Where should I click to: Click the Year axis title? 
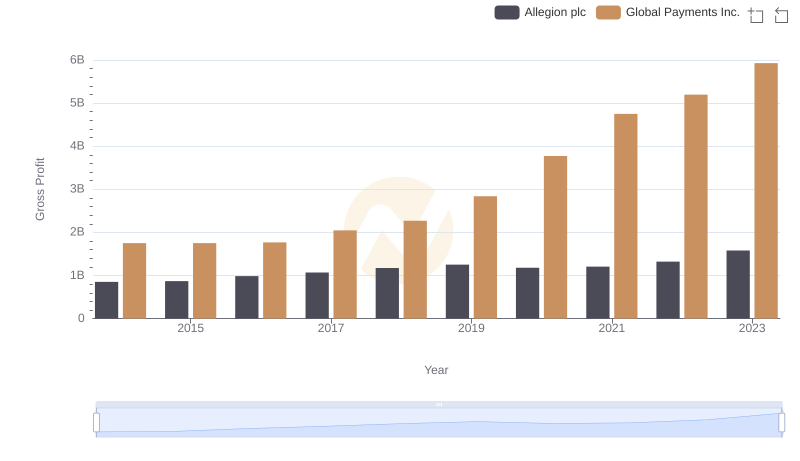[436, 370]
